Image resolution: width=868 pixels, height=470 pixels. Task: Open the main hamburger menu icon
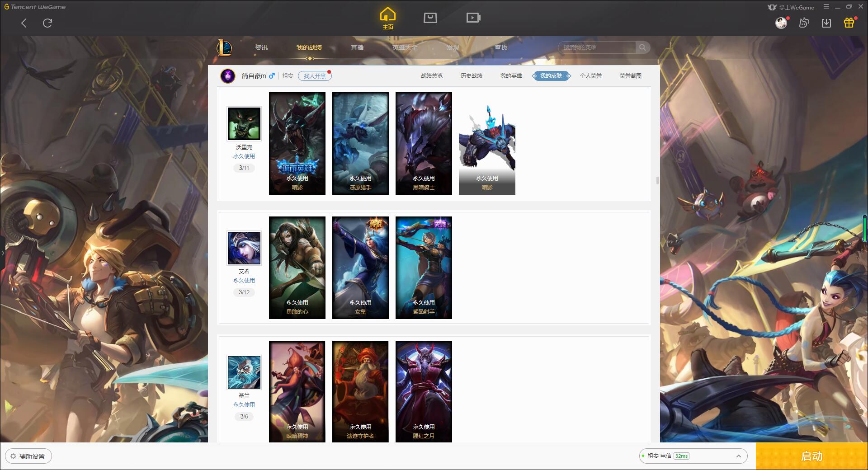(826, 7)
